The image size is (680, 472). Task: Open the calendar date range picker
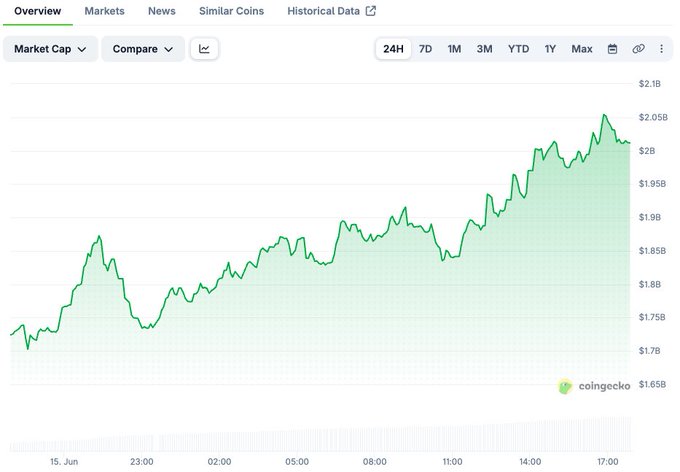tap(612, 49)
